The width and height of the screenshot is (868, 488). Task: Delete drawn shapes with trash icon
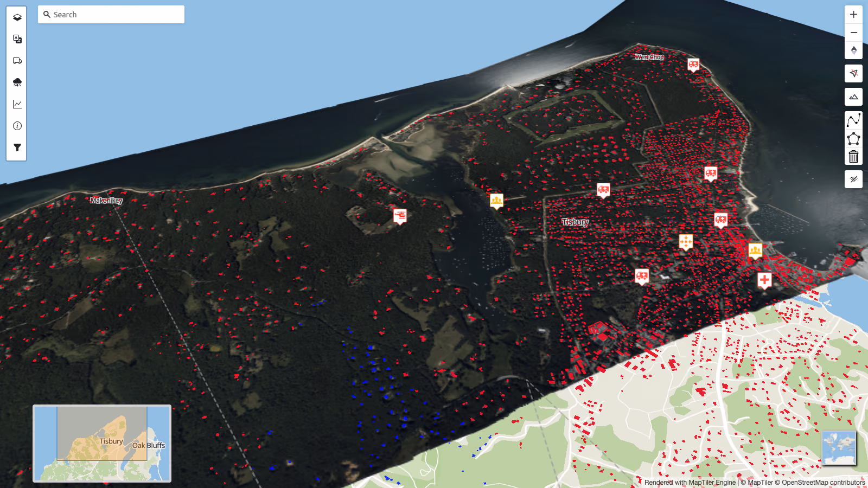tap(854, 157)
